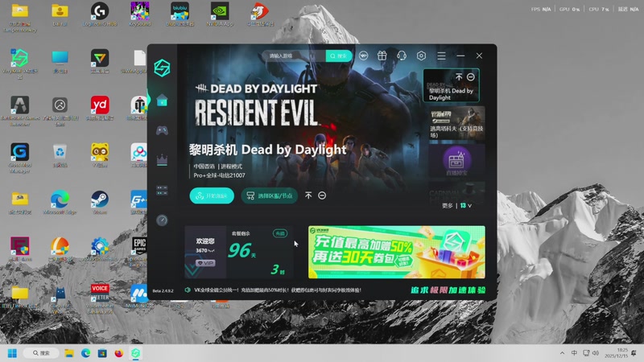Open the gift box rewards icon
This screenshot has width=644, height=362.
pyautogui.click(x=382, y=56)
